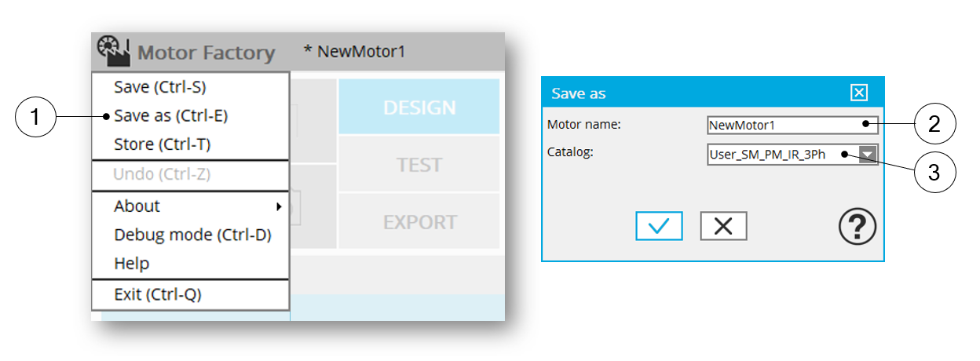Switch to the DESIGN tab
The image size is (980, 361).
419,108
